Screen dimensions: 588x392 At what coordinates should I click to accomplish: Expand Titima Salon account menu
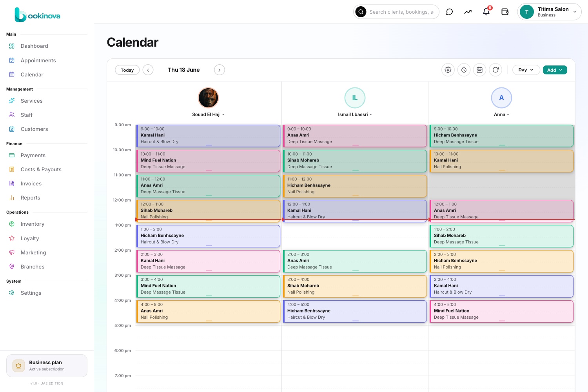[549, 12]
